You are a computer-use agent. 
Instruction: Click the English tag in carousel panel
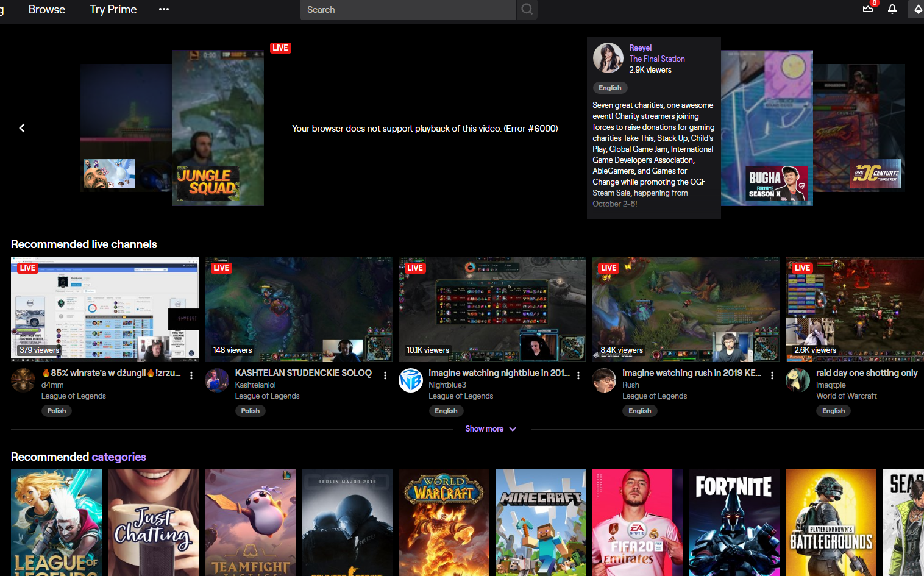[x=610, y=88]
